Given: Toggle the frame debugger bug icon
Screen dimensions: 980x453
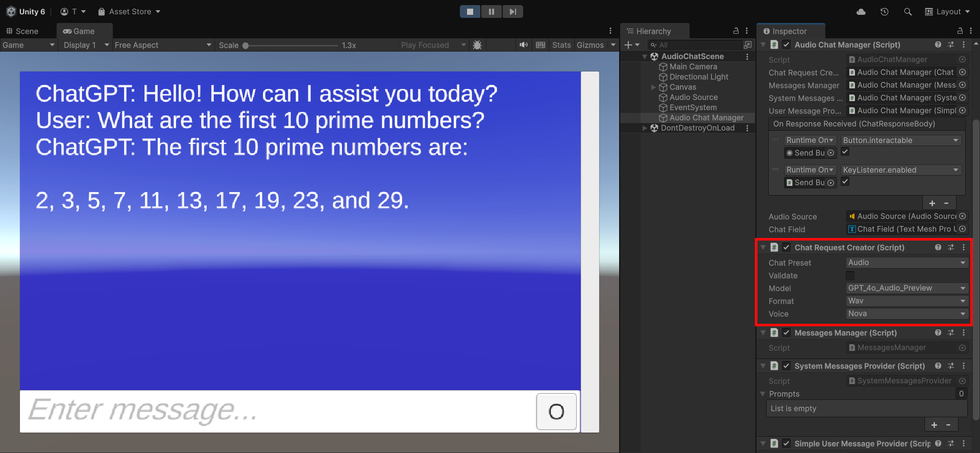Looking at the screenshot, I should (477, 45).
